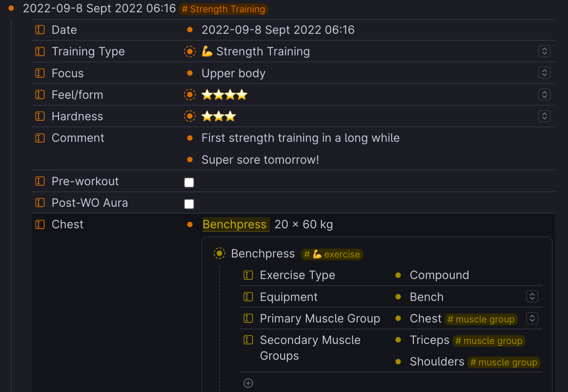Click the dashed bullet before Strength Training value
The image size is (568, 392).
click(x=189, y=51)
